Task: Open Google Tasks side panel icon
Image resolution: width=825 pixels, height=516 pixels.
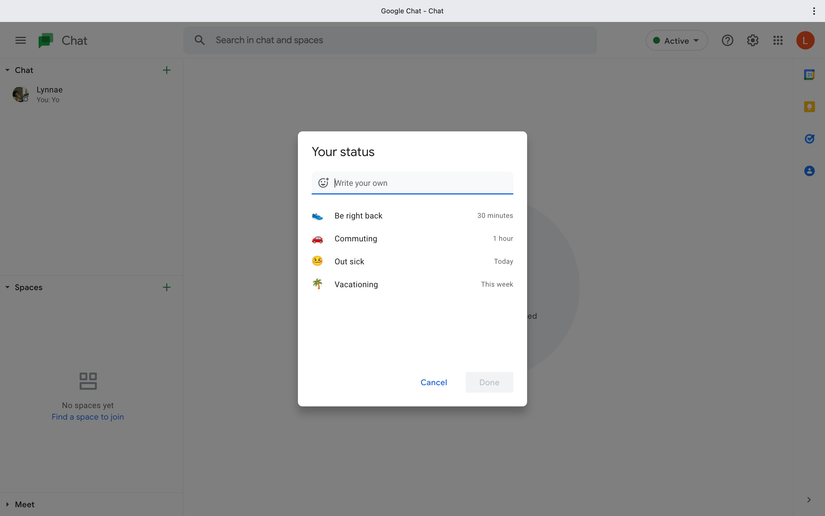Action: (x=809, y=139)
